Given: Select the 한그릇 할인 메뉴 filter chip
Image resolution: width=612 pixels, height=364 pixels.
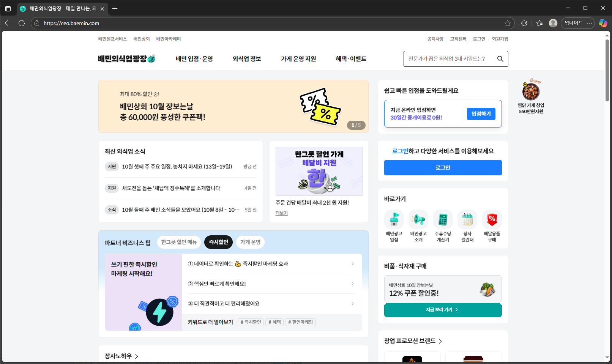Looking at the screenshot, I should [x=179, y=242].
